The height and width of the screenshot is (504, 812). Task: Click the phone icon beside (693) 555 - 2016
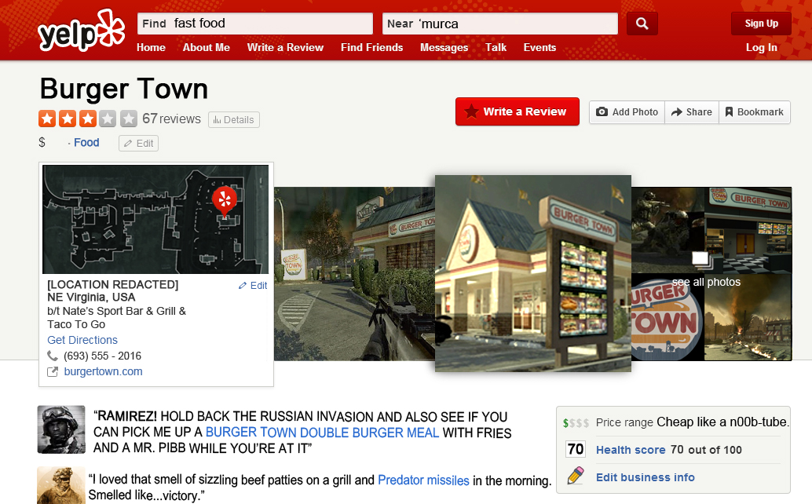tap(53, 356)
